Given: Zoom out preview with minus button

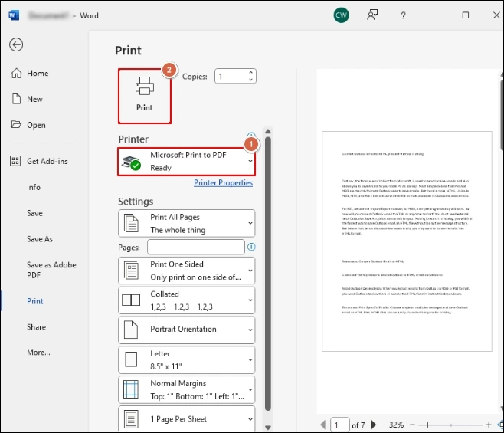Looking at the screenshot, I should pos(412,425).
